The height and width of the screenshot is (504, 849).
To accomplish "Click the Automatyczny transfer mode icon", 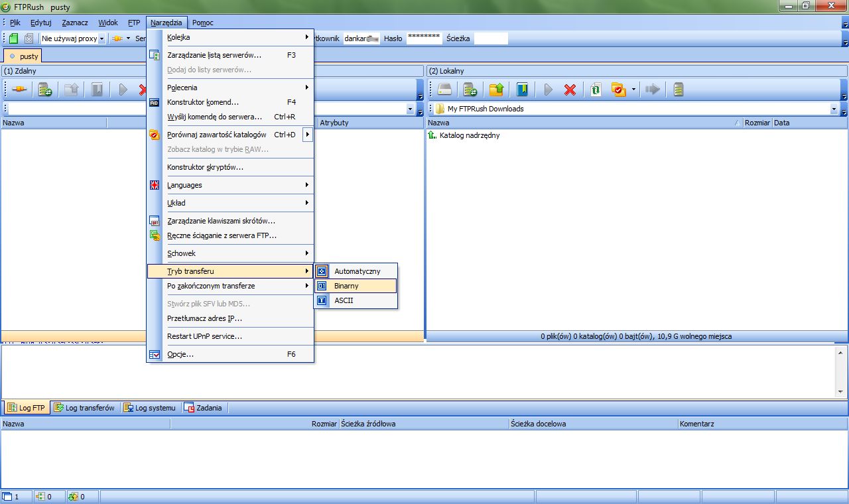I will pos(322,271).
